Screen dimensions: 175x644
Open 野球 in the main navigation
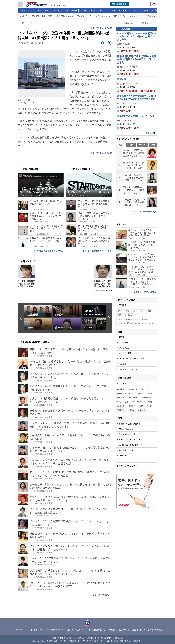pos(39,11)
